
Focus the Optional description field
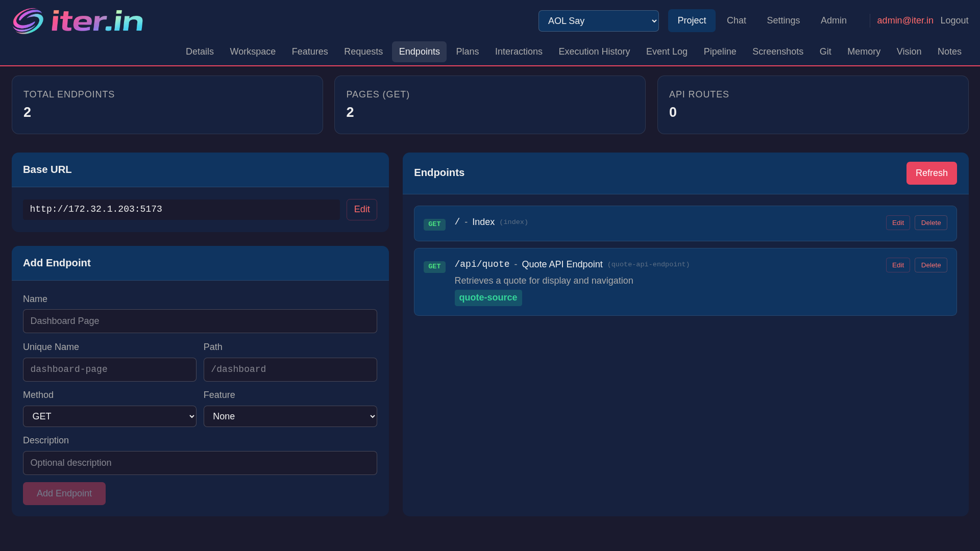tap(200, 463)
